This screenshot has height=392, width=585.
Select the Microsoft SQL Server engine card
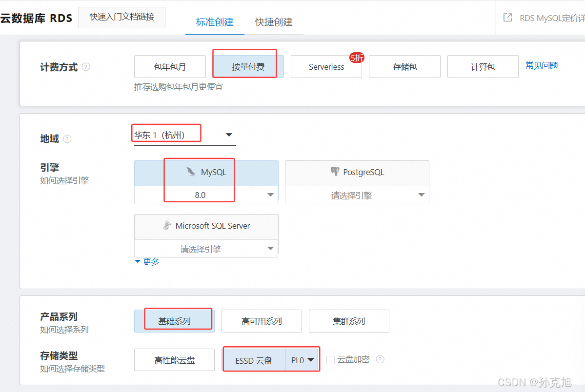coord(206,227)
